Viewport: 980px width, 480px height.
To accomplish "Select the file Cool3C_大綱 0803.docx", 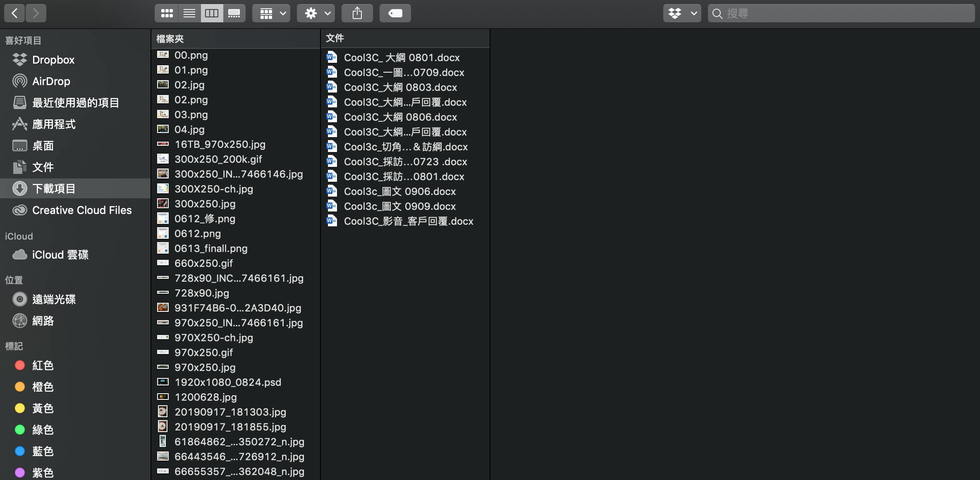I will [400, 88].
